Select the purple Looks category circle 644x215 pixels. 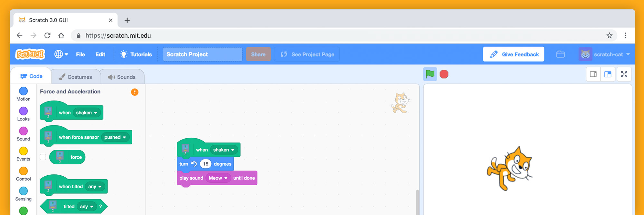coord(23,111)
